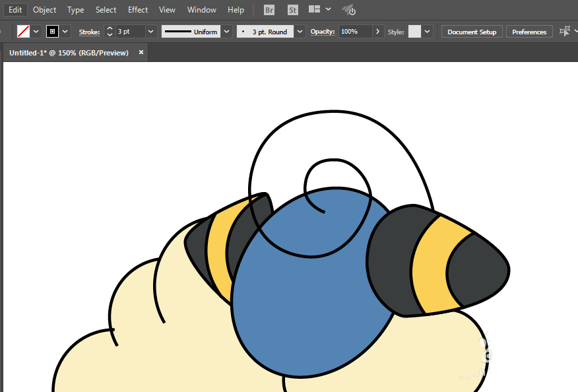Toggle GPU Performance rocket icon

click(349, 10)
